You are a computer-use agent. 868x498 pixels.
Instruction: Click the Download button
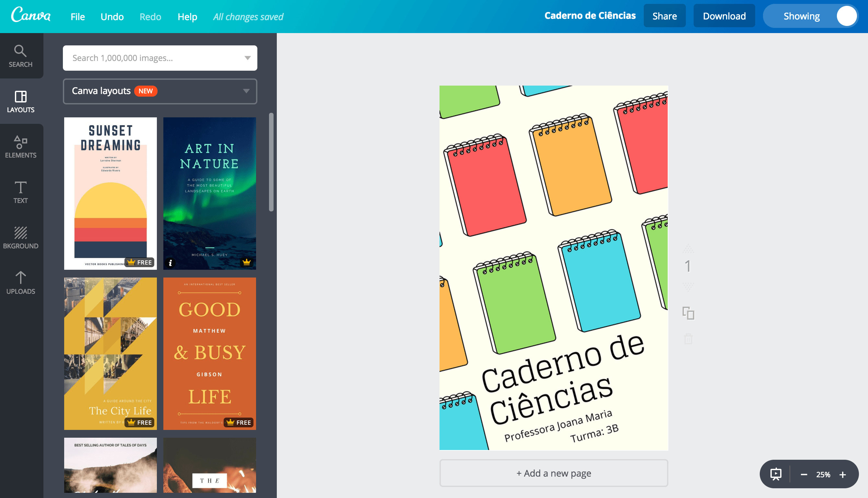pos(724,16)
